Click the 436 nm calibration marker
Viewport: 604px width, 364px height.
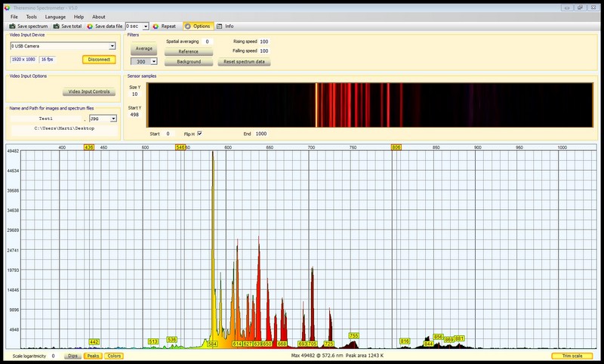pyautogui.click(x=89, y=147)
